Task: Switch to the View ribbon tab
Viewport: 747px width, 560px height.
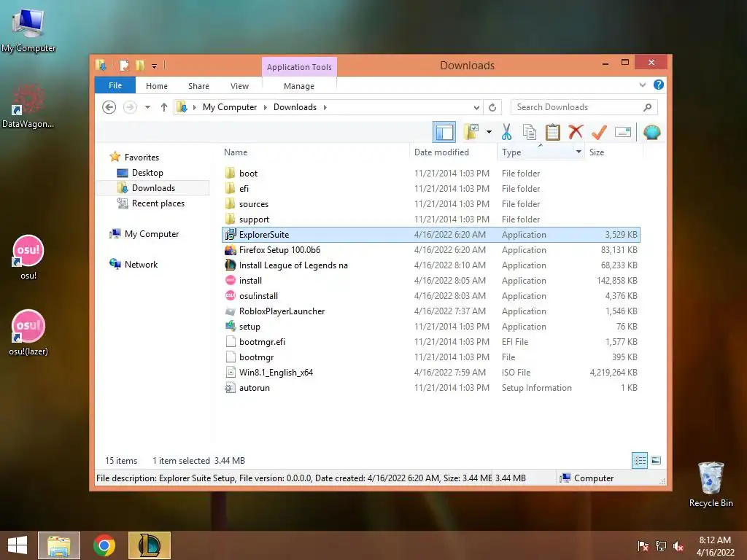Action: 239,86
